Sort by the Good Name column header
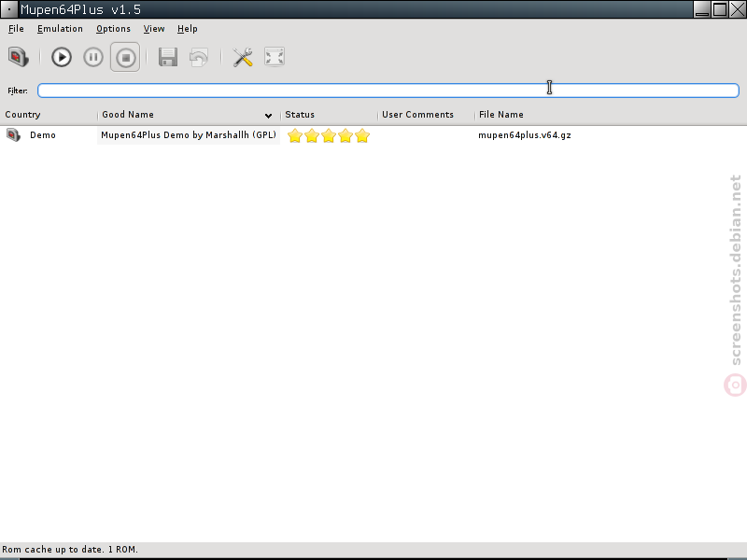Image resolution: width=747 pixels, height=560 pixels. pos(189,115)
